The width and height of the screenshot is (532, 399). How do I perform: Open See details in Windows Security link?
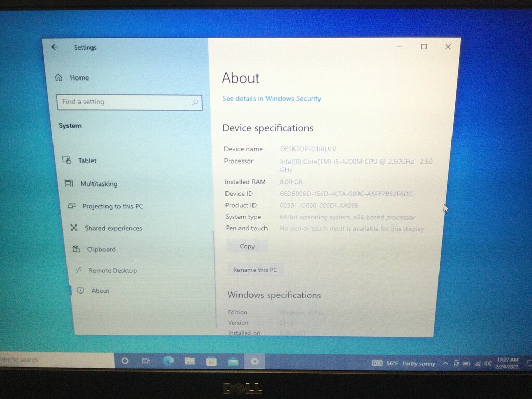pos(271,98)
